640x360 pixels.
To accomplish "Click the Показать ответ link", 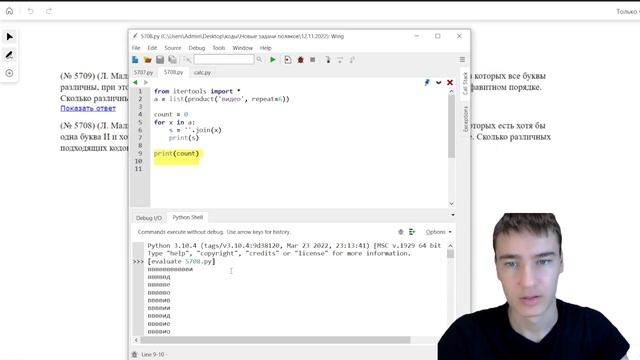I will click(88, 109).
